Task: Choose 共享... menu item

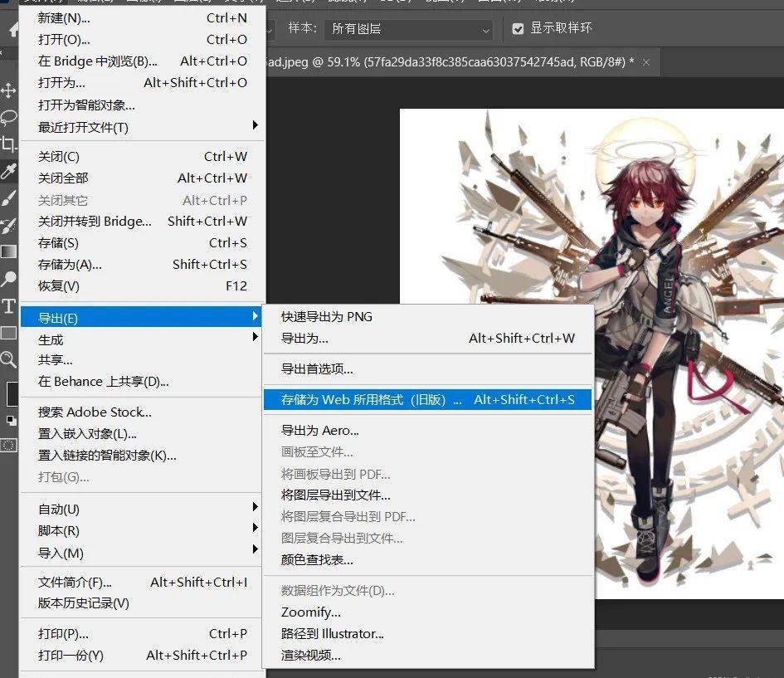Action: [143, 360]
